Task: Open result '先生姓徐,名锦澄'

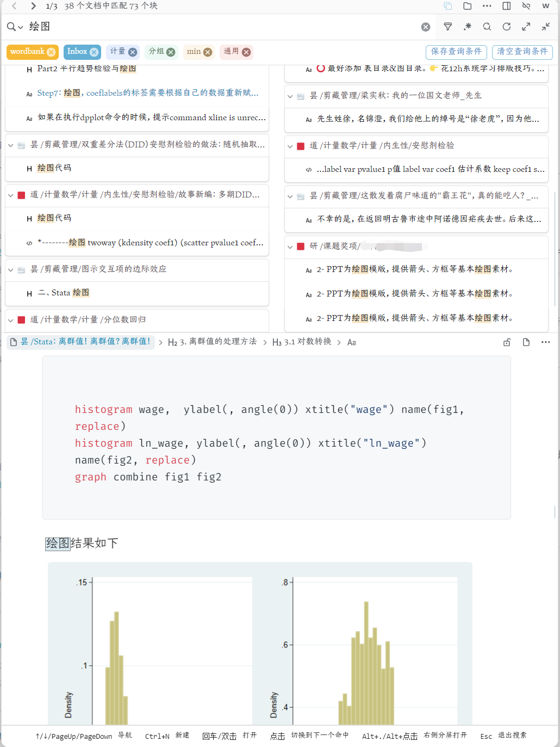Action: (x=416, y=119)
